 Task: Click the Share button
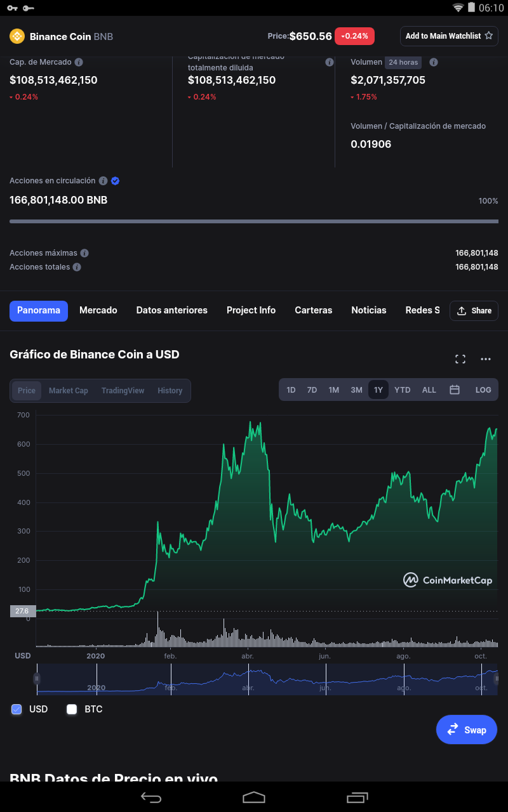click(474, 311)
